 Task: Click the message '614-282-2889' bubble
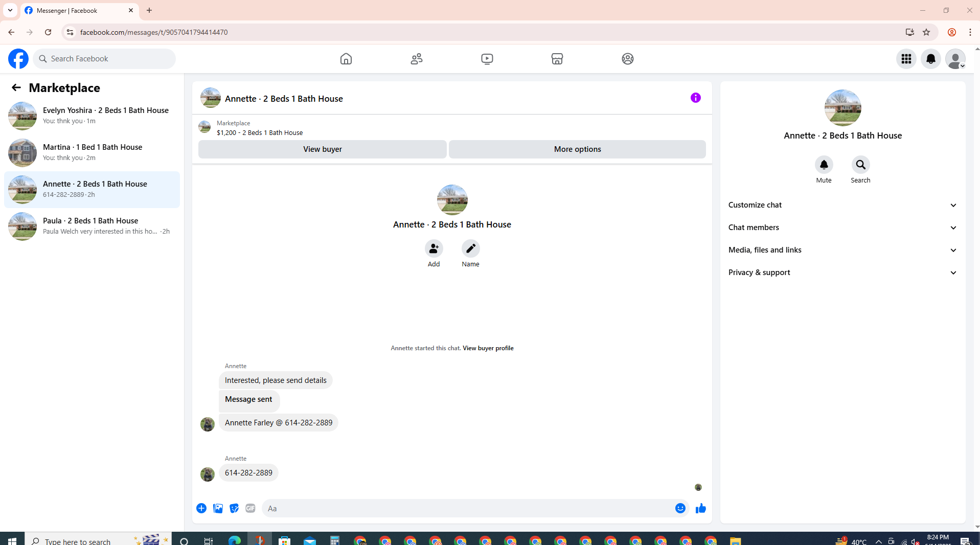pyautogui.click(x=248, y=473)
